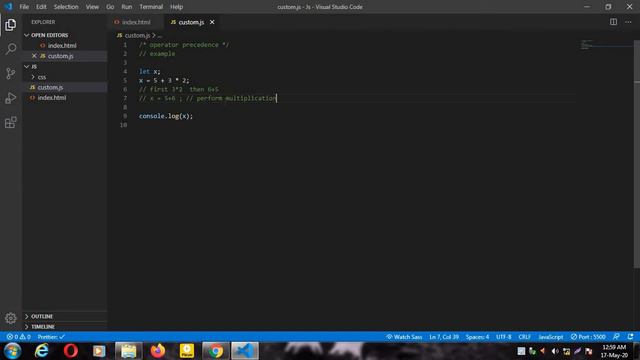The image size is (640, 360).
Task: Open the notifications bell in the status bar
Action: point(631,337)
